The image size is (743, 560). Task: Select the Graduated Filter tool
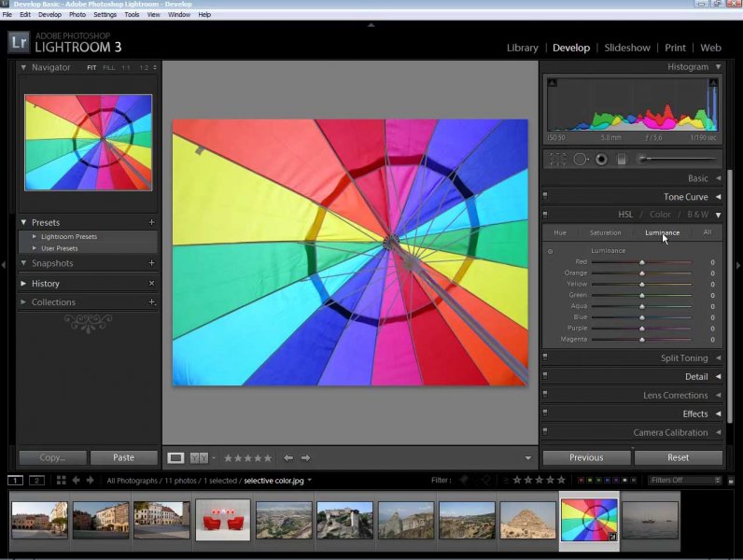[622, 160]
